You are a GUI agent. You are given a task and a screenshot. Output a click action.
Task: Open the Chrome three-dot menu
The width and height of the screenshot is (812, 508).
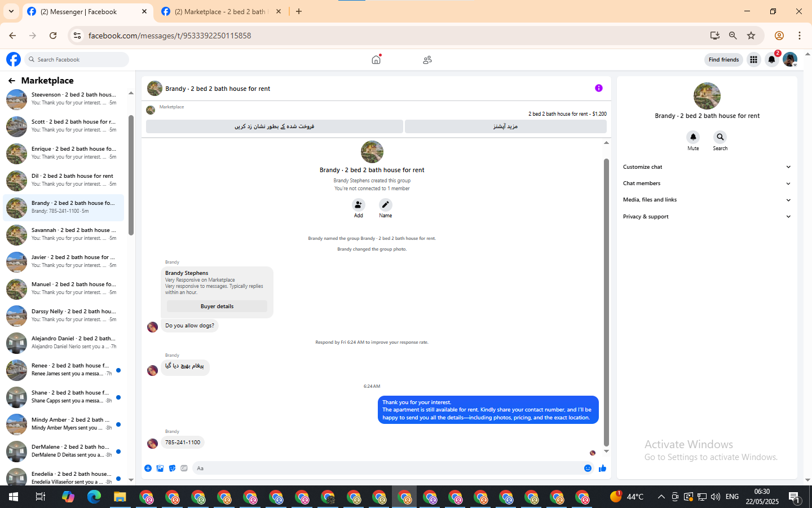coord(800,36)
